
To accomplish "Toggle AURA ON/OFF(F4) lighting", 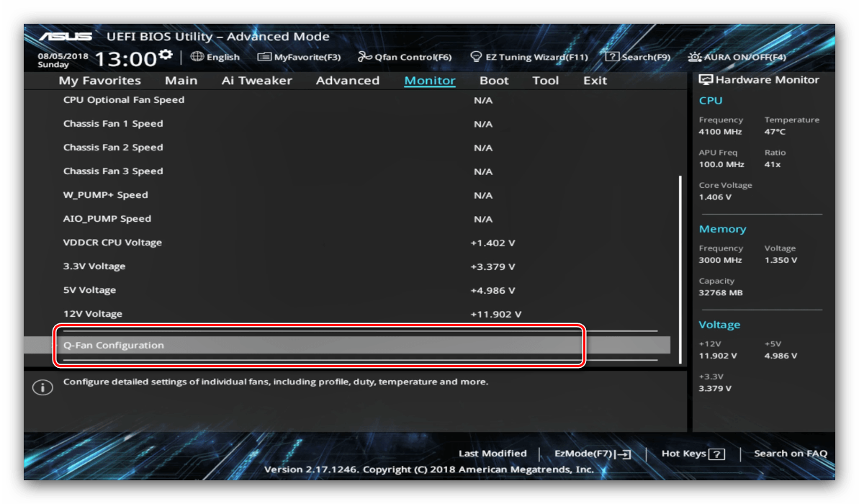I will (x=737, y=57).
